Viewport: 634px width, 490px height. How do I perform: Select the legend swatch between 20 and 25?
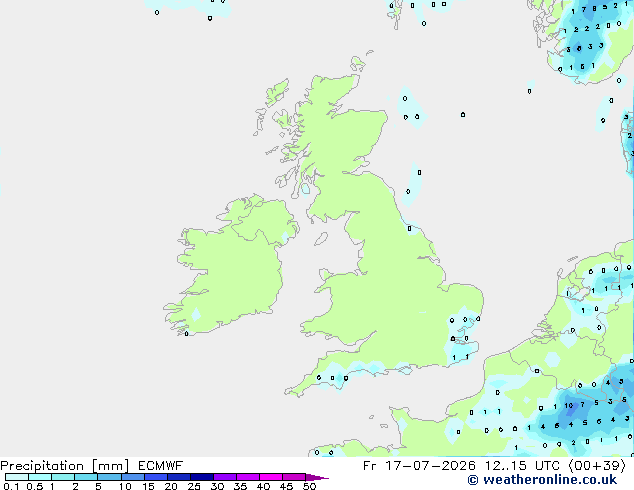[x=178, y=477]
